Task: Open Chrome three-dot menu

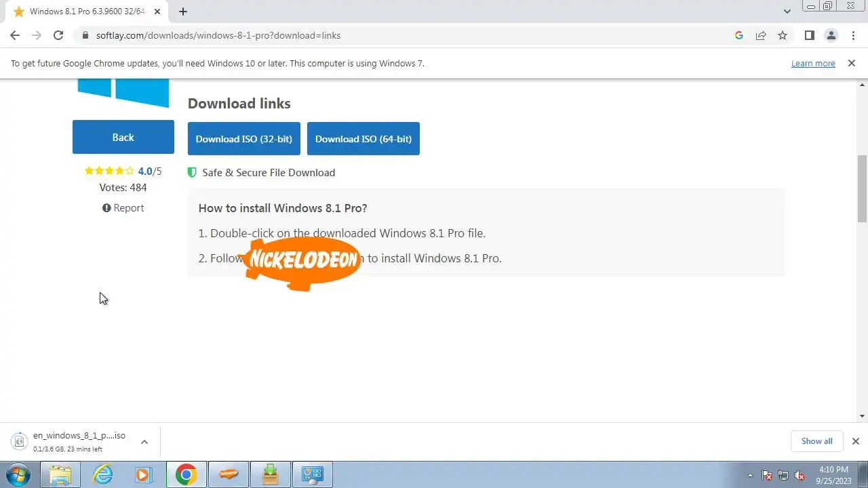Action: (x=852, y=35)
